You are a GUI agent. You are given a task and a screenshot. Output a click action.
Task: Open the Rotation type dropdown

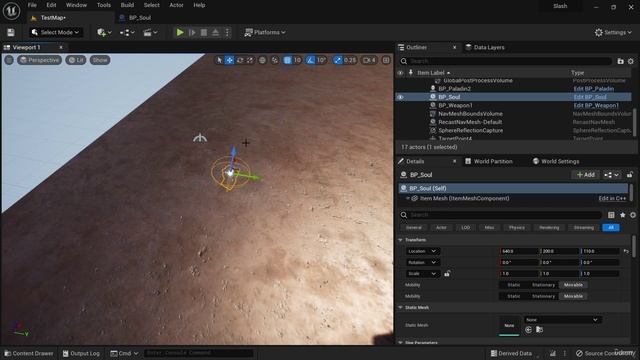(422, 262)
